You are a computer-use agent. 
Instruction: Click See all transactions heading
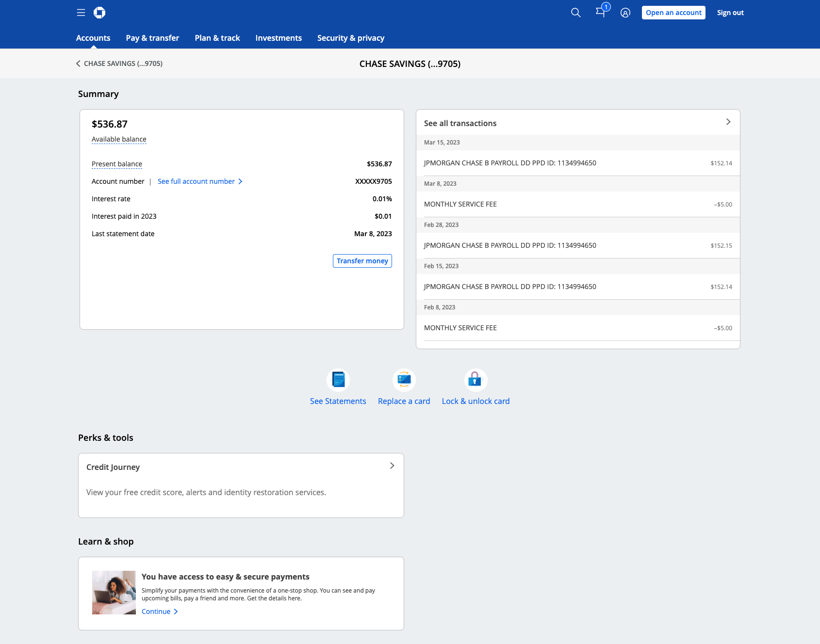460,123
